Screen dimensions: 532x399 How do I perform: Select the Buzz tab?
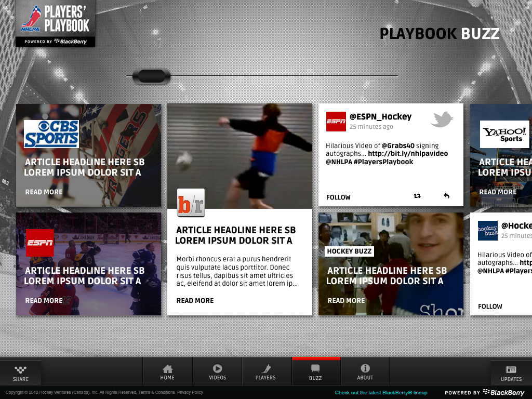(315, 372)
